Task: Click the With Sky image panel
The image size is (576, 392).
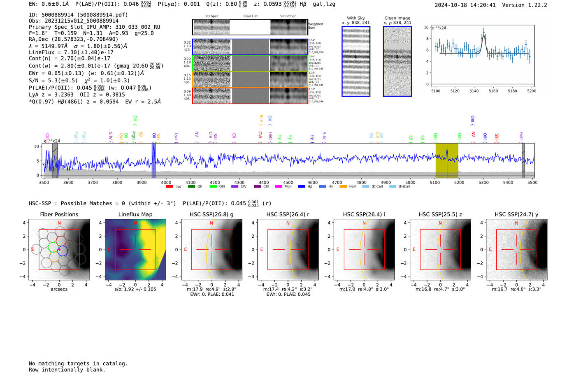Action: click(x=356, y=61)
